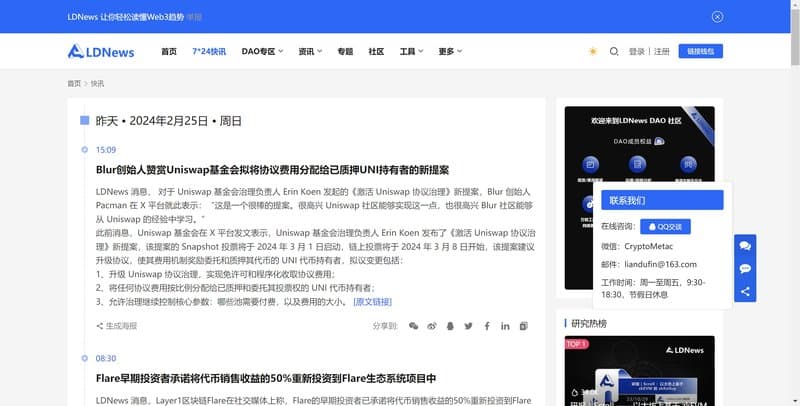Screen dimensions: 800x406
Task: Click the floating share button on right
Action: pyautogui.click(x=745, y=292)
